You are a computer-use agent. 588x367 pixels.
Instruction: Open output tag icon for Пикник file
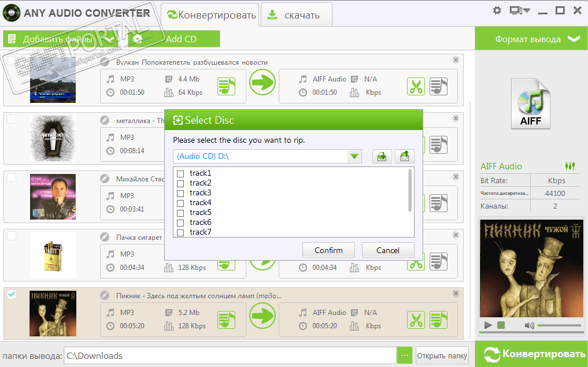tap(438, 320)
